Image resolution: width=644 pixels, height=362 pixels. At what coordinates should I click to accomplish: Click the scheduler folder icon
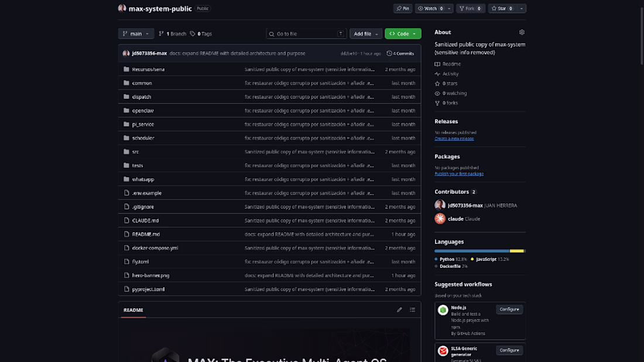click(x=126, y=138)
